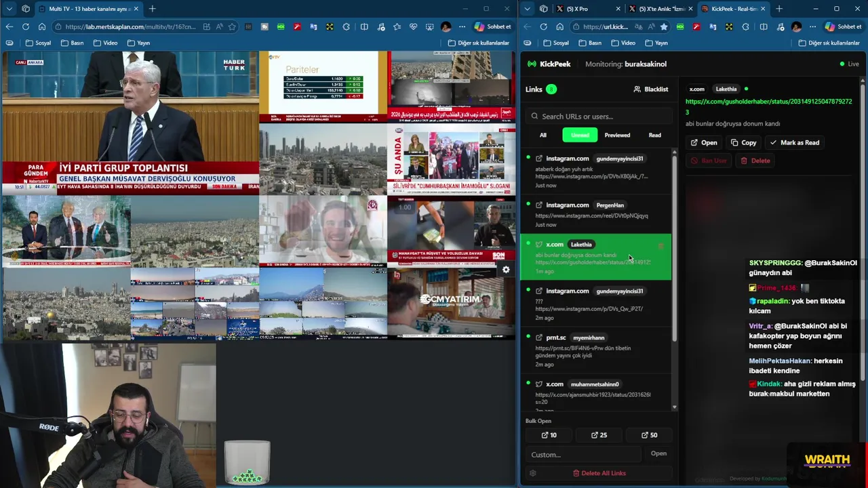
Task: Open external link icon for gundemyayincisi31 'ataberk doğan' row
Action: click(539, 159)
